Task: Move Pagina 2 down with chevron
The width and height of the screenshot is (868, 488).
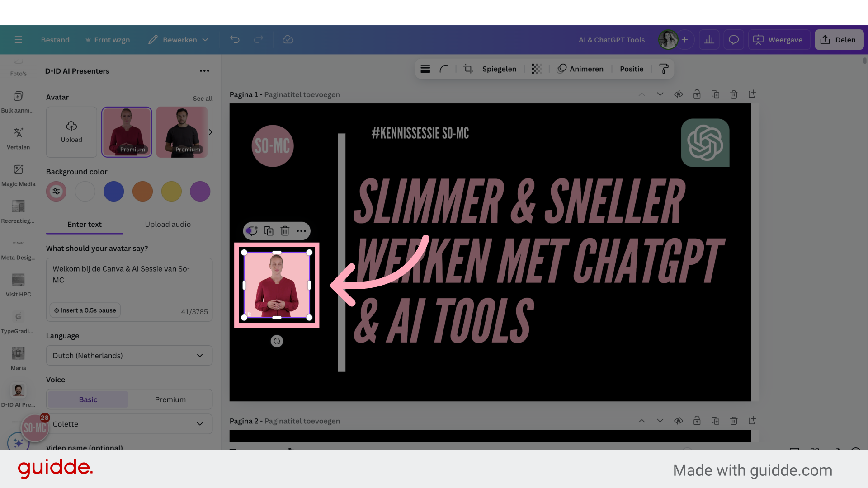Action: pos(660,421)
